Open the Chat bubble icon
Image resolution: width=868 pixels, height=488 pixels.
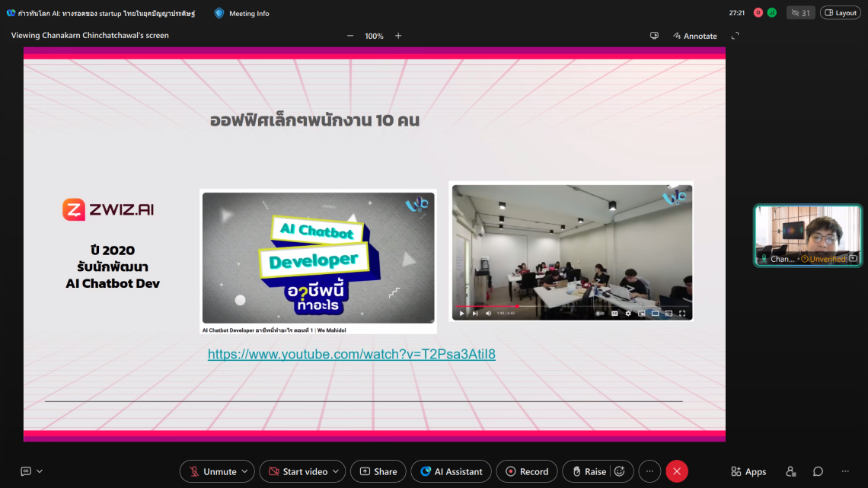click(x=818, y=471)
